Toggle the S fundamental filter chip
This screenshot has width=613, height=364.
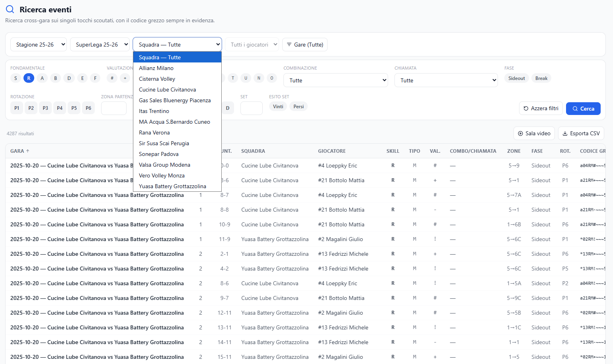coord(16,78)
